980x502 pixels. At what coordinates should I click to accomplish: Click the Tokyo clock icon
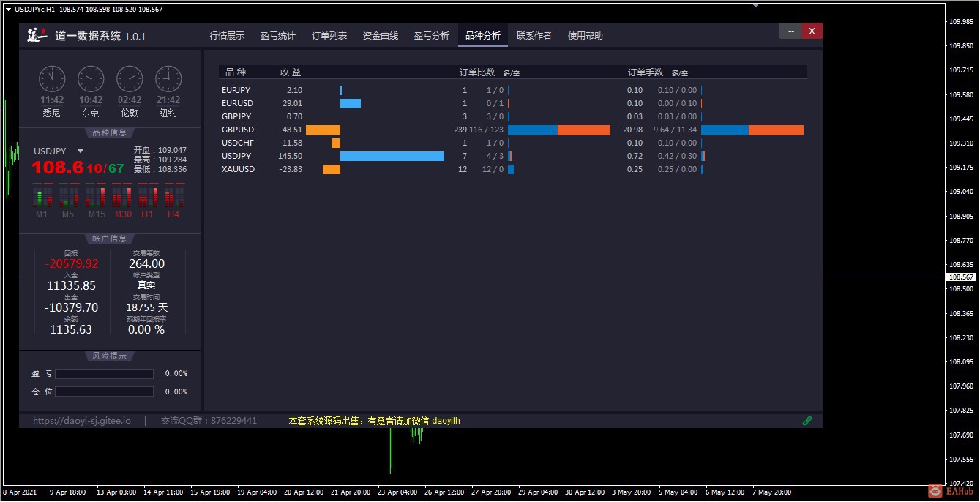pyautogui.click(x=91, y=78)
